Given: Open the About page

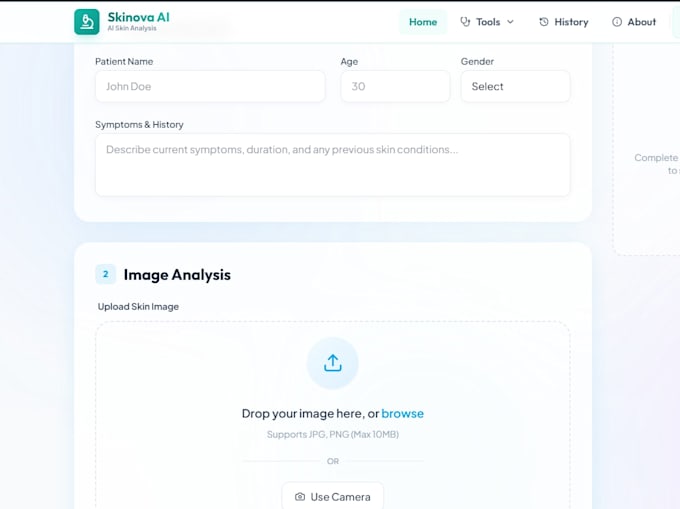Looking at the screenshot, I should pyautogui.click(x=634, y=22).
